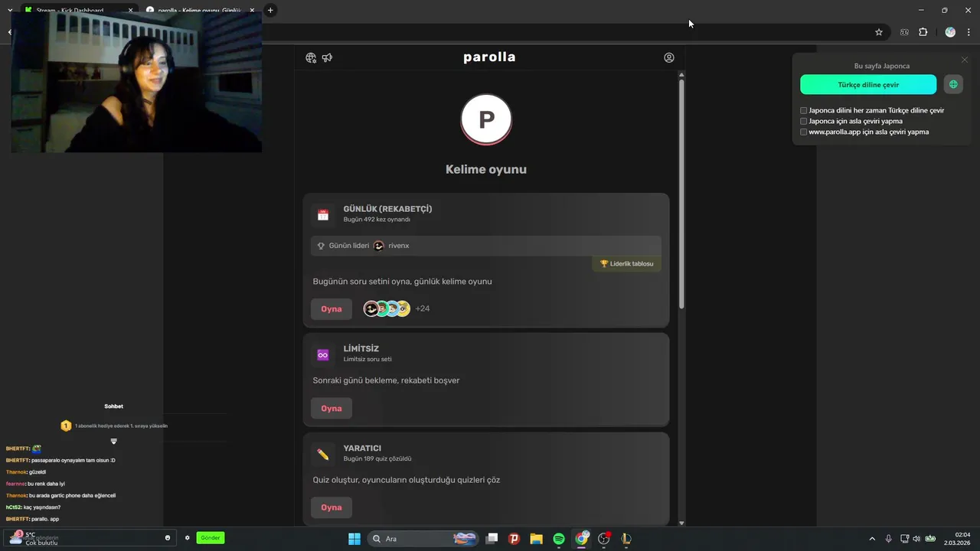Open the user profile icon in parolla header

tap(669, 57)
